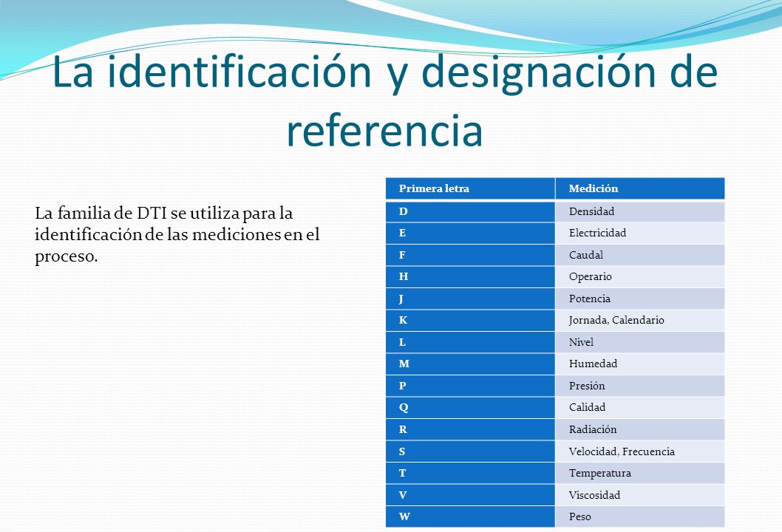Select the 'Nivel' cell
Image resolution: width=782 pixels, height=532 pixels.
point(640,342)
